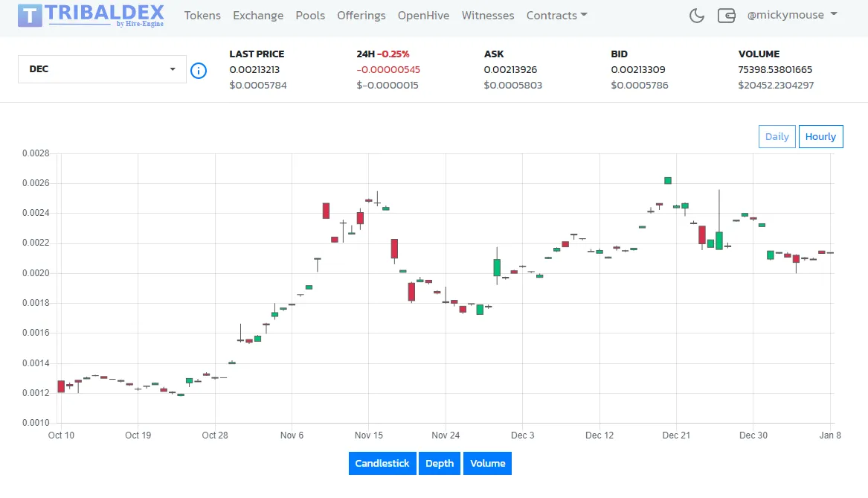Open the Pools page
Viewport: 868px width, 498px height.
(310, 16)
